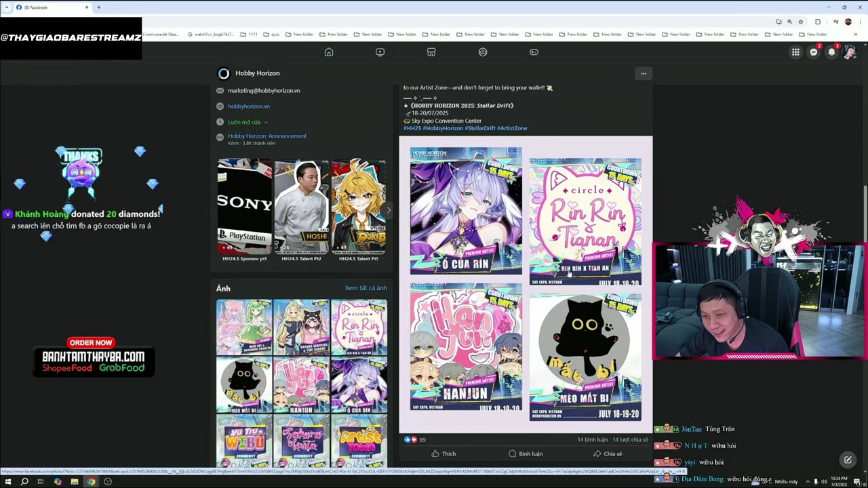
Task: Open the '1111' bookmark folder
Action: [249, 34]
